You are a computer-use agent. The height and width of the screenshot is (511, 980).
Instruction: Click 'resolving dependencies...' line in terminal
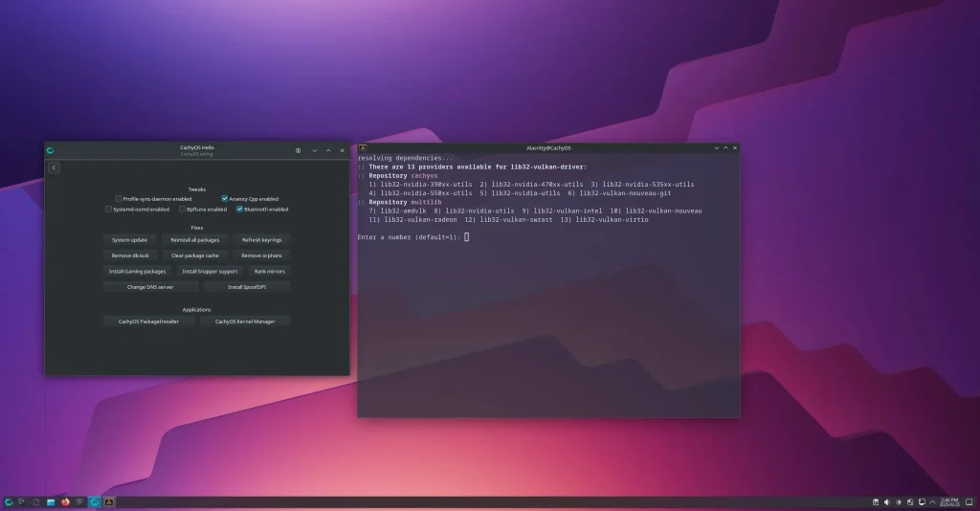[405, 158]
